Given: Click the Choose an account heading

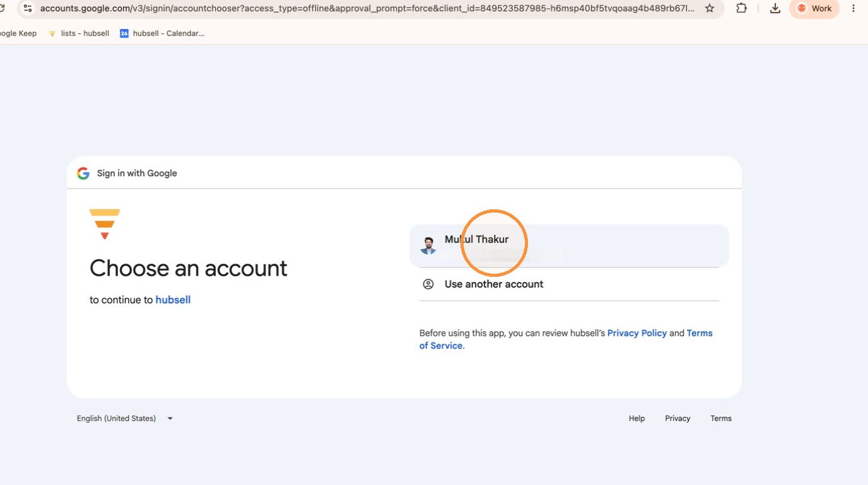Looking at the screenshot, I should pos(188,268).
